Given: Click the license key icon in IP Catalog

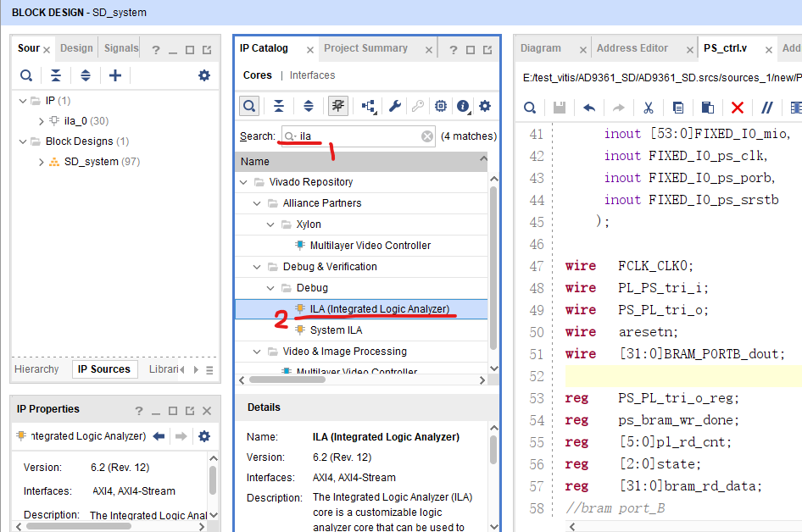Looking at the screenshot, I should click(x=418, y=106).
